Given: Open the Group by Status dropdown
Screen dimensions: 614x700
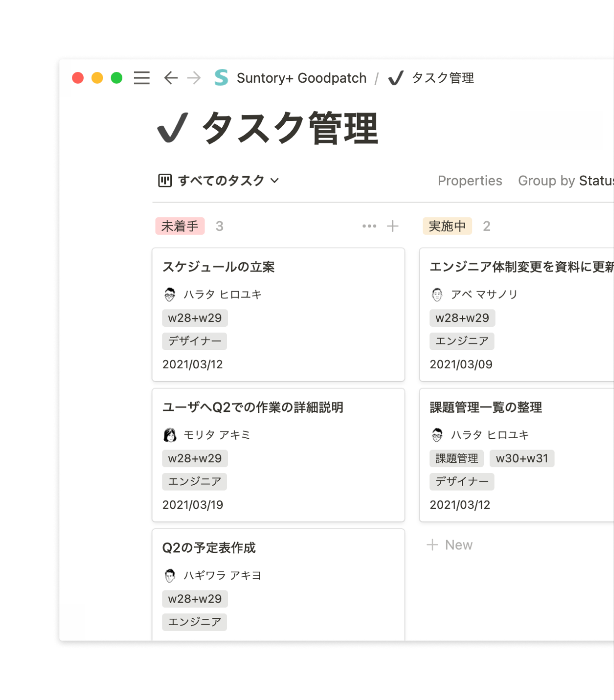Looking at the screenshot, I should tap(564, 181).
